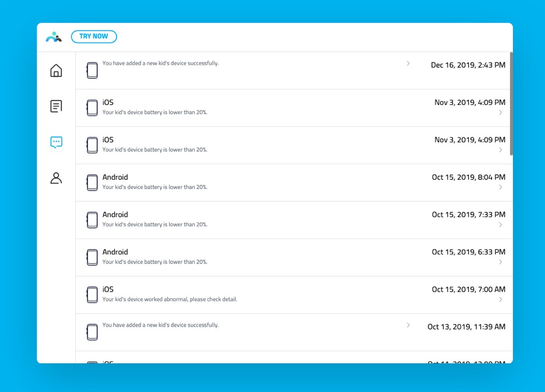This screenshot has height=392, width=545.
Task: Click 'Android' title in the 7:33 PM row
Action: pyautogui.click(x=115, y=215)
